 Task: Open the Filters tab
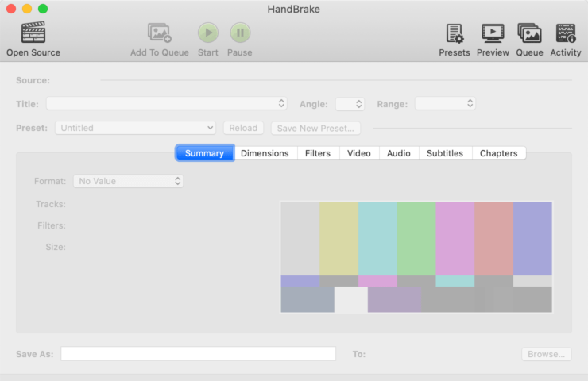click(318, 153)
